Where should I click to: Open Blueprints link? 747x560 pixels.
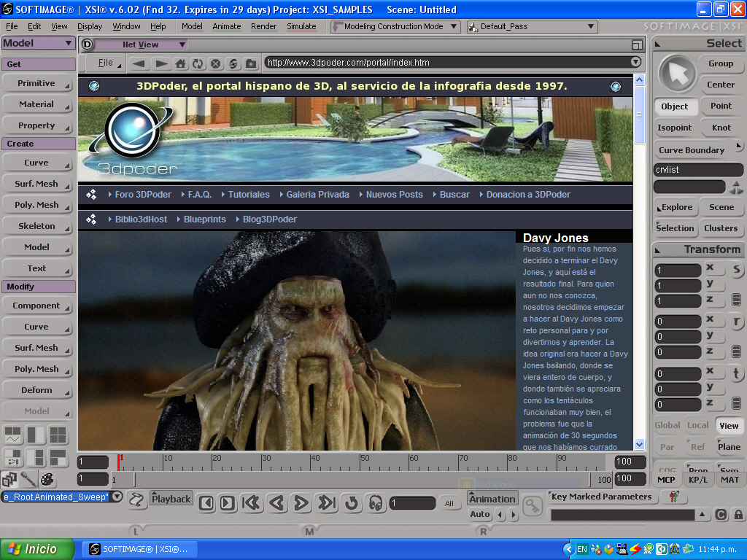click(205, 219)
